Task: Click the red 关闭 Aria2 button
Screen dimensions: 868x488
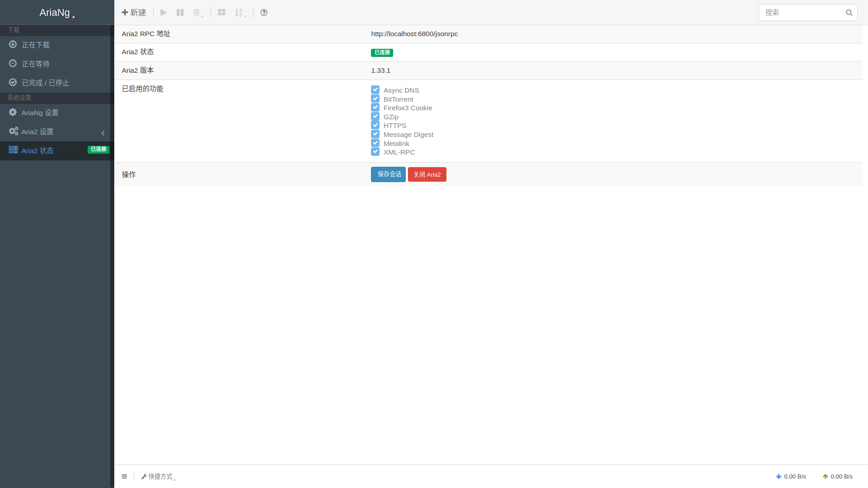Action: (x=427, y=174)
